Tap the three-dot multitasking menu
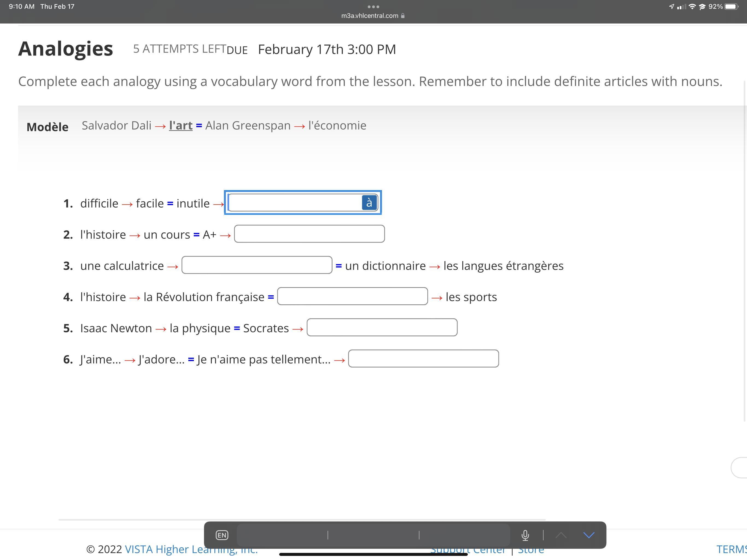Screen dimensions: 747x560 [x=373, y=7]
